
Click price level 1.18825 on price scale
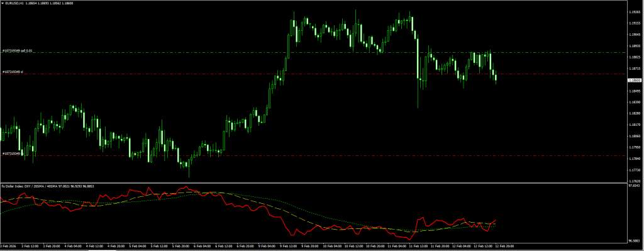pyautogui.click(x=635, y=57)
